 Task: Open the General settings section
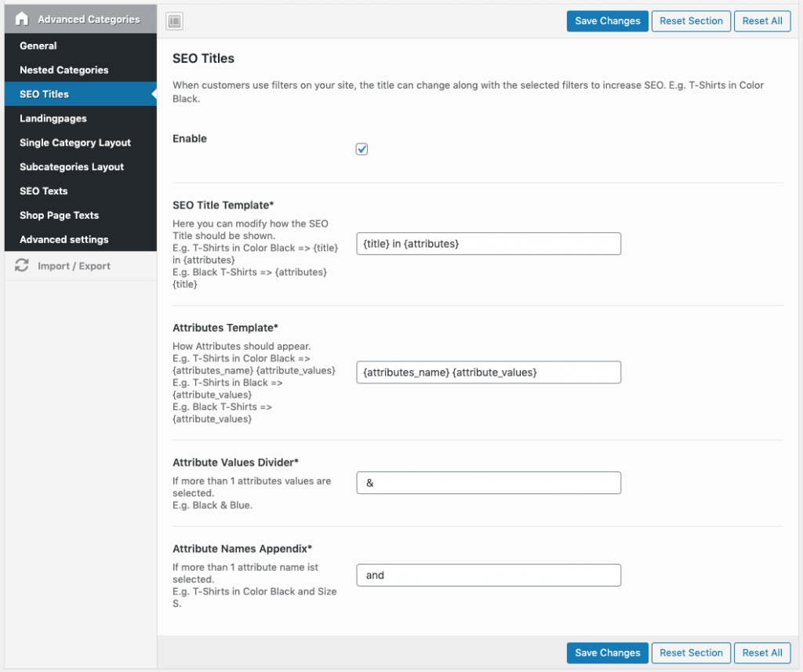point(81,45)
